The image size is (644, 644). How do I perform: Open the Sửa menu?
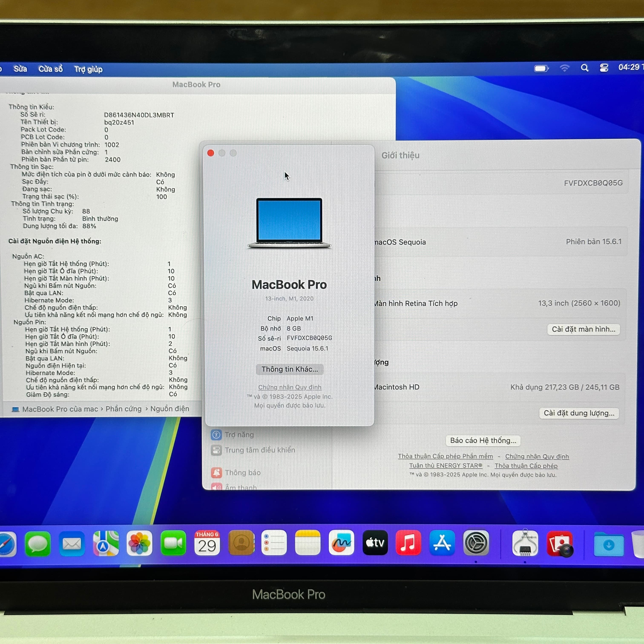pyautogui.click(x=20, y=69)
